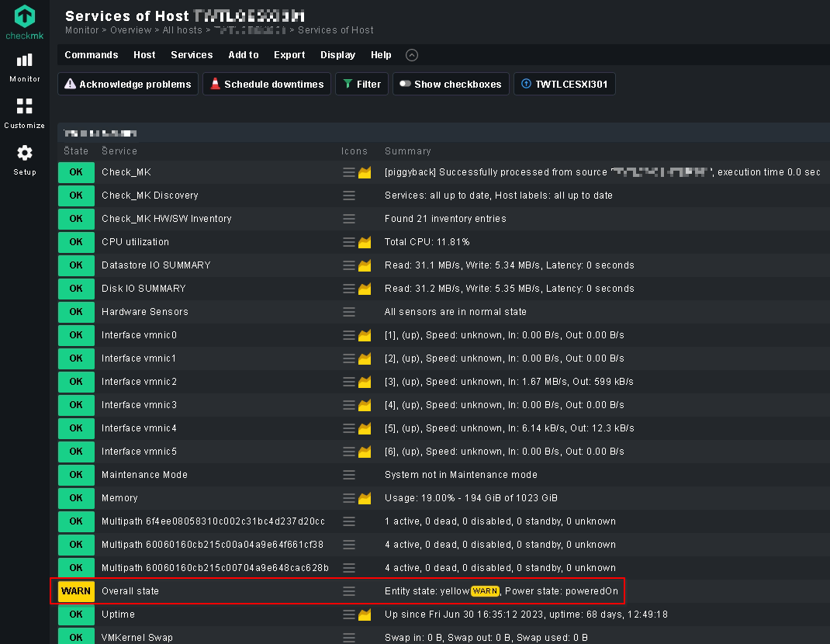
Task: Open the Maintenance Mode action menu icon
Action: coord(349,475)
